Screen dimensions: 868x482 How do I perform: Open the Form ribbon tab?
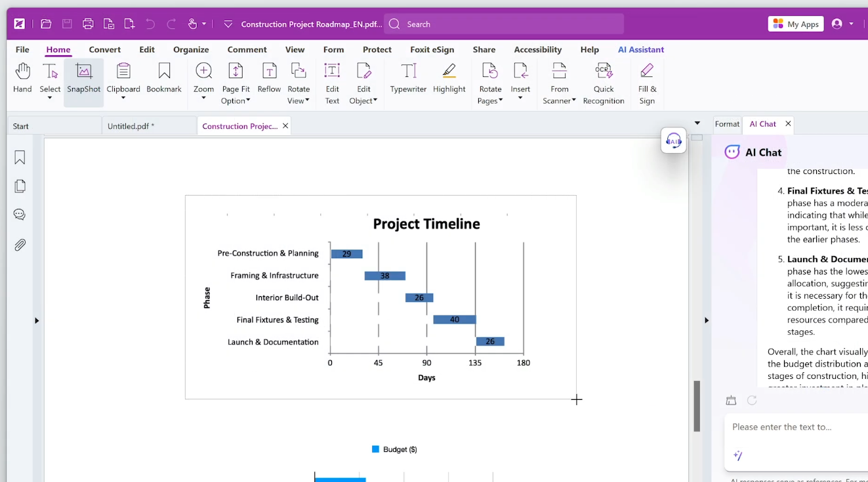[x=333, y=49]
